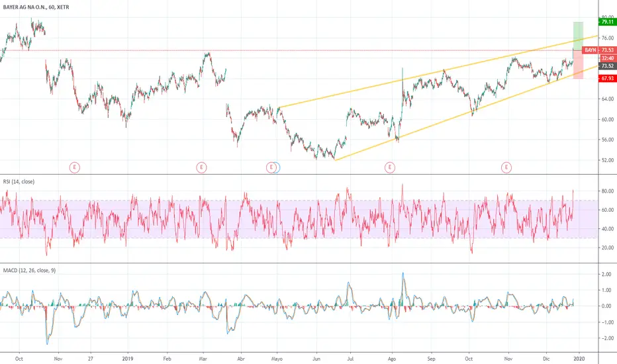Click the Sep label on the time axis
The image size is (617, 364).
click(431, 359)
